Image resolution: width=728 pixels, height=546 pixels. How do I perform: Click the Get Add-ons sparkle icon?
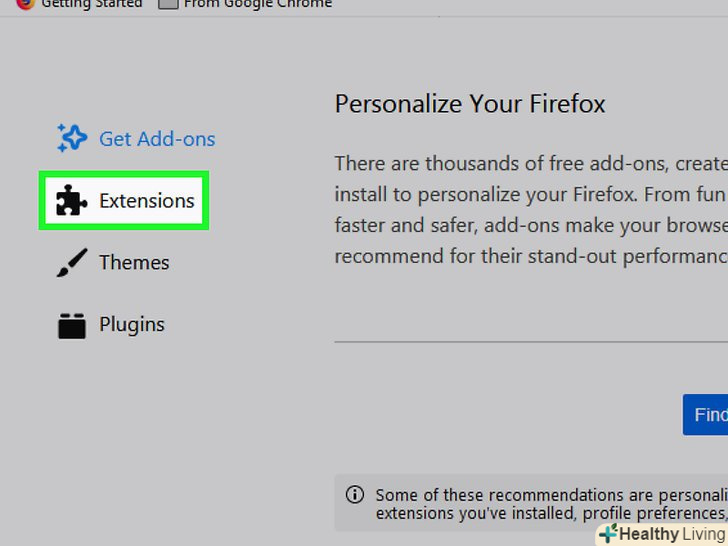(71, 138)
